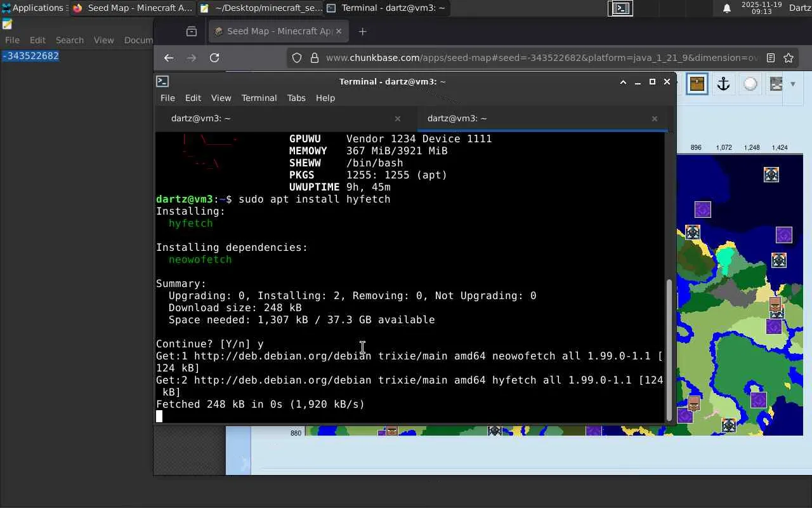Toggle the gray stone feature icon
Screen dimensions: 812x508
pos(775,84)
